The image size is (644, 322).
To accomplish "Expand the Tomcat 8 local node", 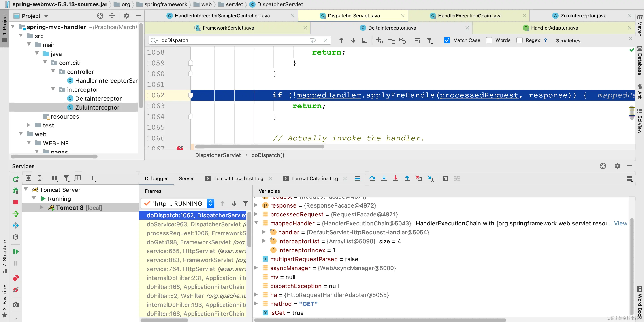I will (x=41, y=207).
